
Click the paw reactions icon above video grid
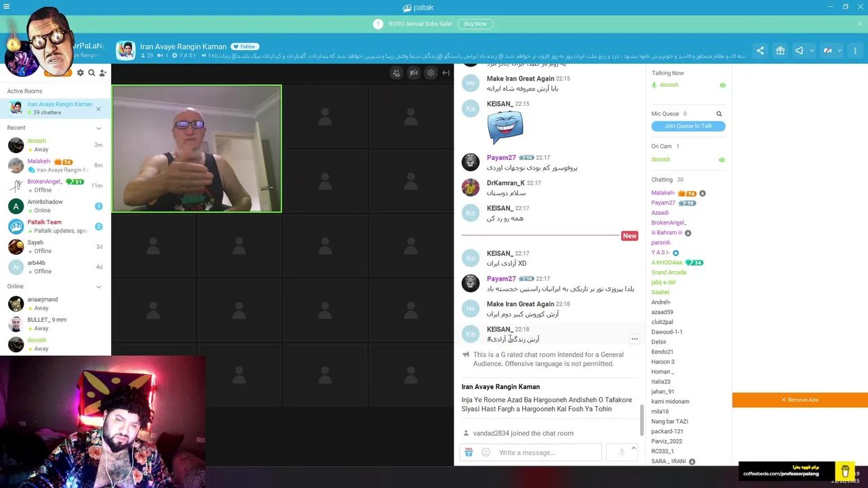(x=397, y=73)
